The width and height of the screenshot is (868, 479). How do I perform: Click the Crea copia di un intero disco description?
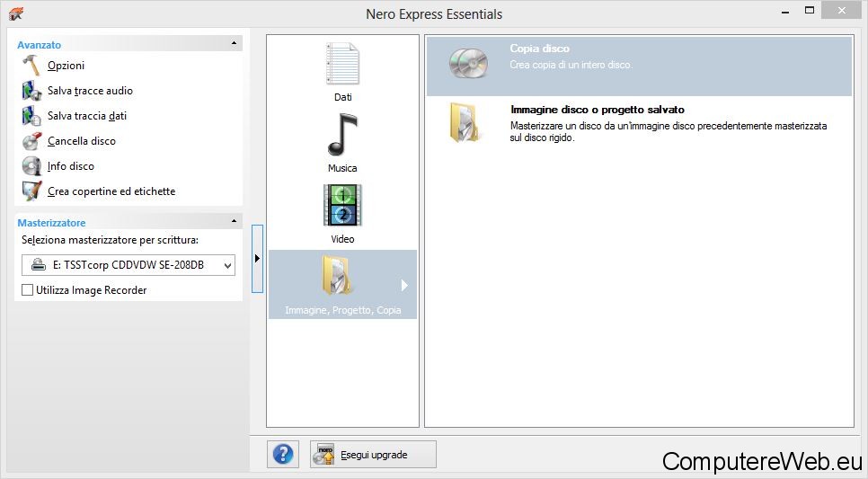(x=571, y=65)
